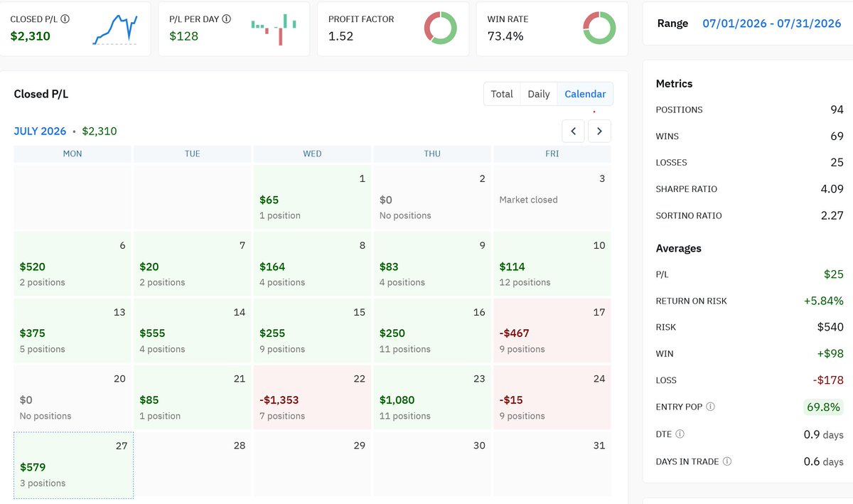Open the Closed P/L line sparkline chart
This screenshot has width=853, height=504.
(115, 29)
